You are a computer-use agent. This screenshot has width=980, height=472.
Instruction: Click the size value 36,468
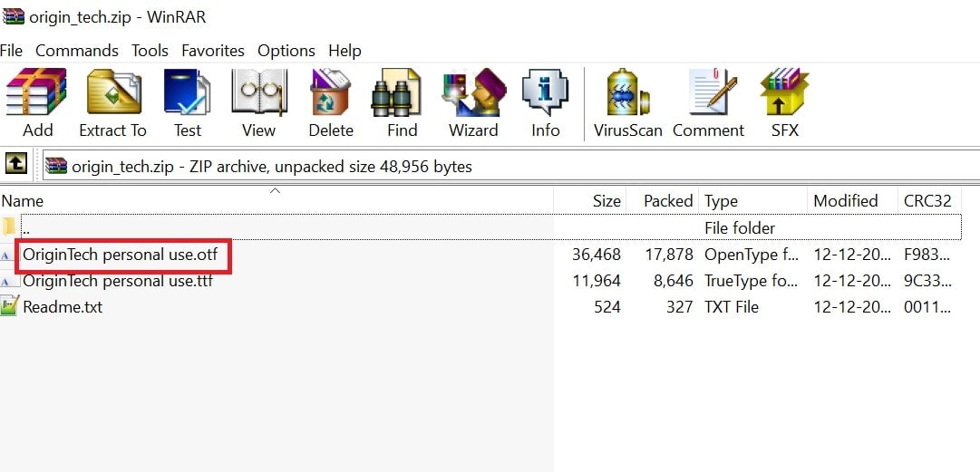(597, 255)
